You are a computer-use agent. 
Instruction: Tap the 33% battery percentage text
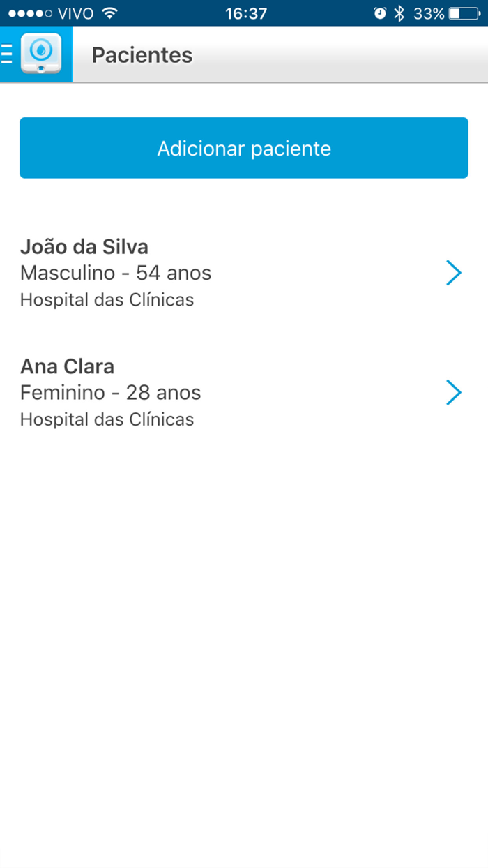tap(431, 12)
